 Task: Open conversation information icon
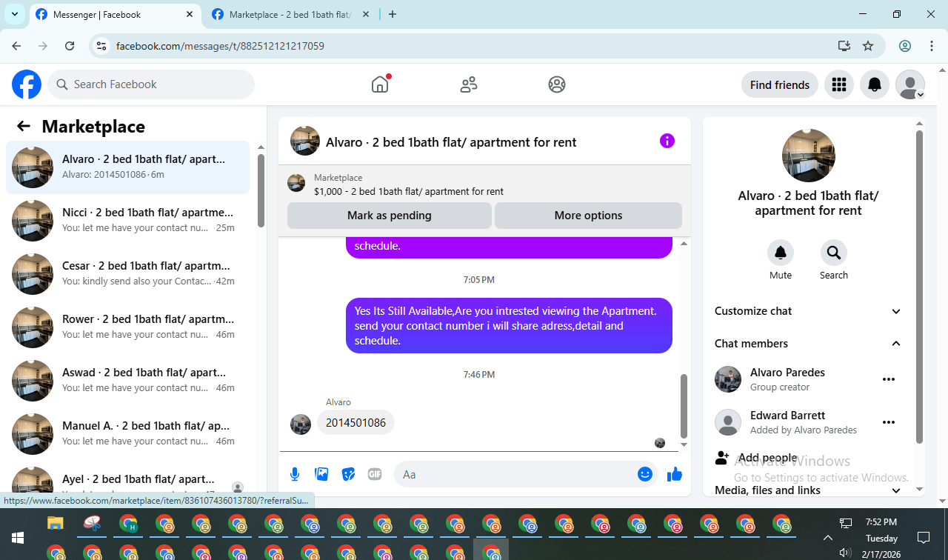pyautogui.click(x=667, y=141)
